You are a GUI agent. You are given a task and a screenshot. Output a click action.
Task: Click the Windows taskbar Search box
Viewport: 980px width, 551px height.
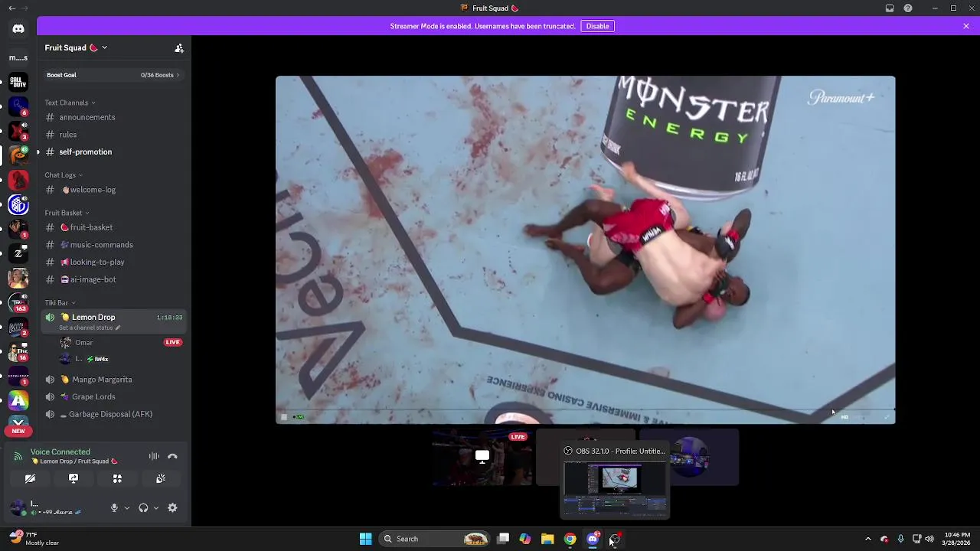point(435,539)
